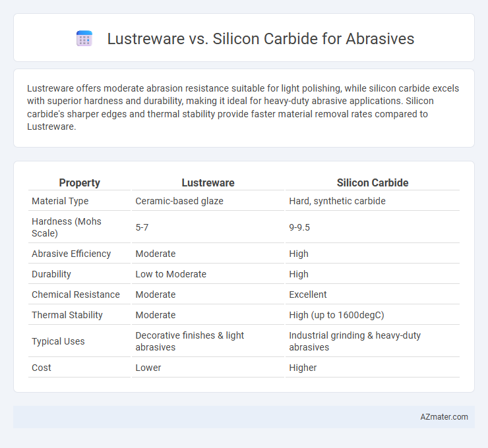Click the 'Property' column header
The image size is (488, 448).
pos(79,182)
